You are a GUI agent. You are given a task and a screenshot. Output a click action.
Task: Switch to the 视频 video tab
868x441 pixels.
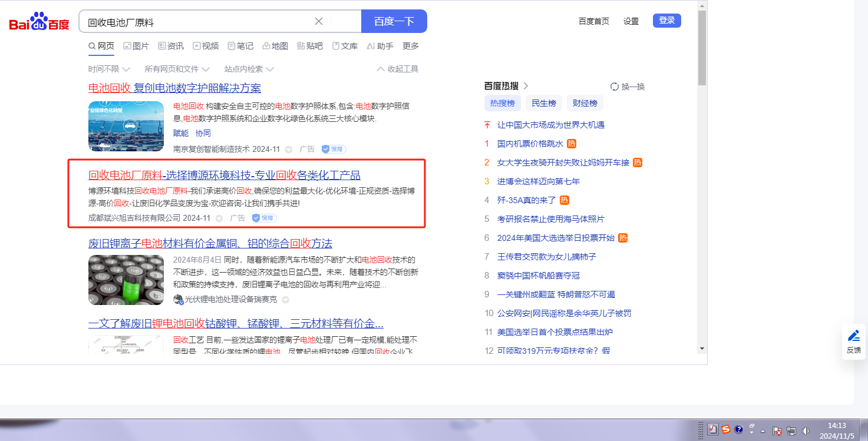tap(206, 46)
